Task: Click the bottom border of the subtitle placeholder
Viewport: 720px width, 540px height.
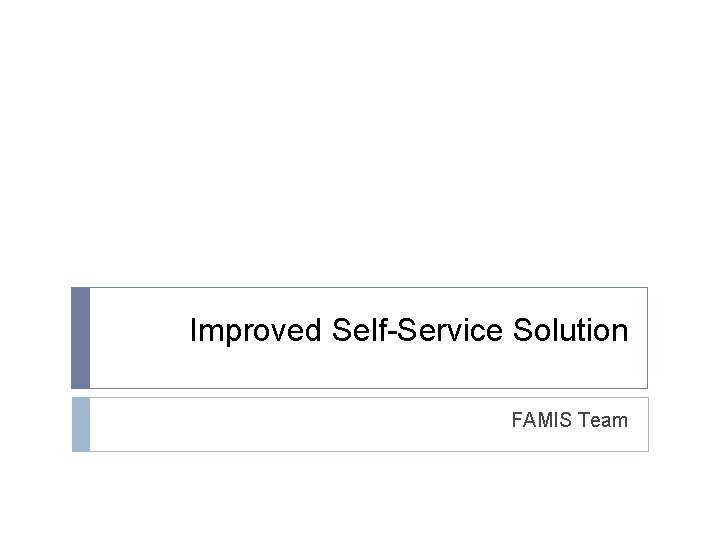Action: (x=369, y=451)
